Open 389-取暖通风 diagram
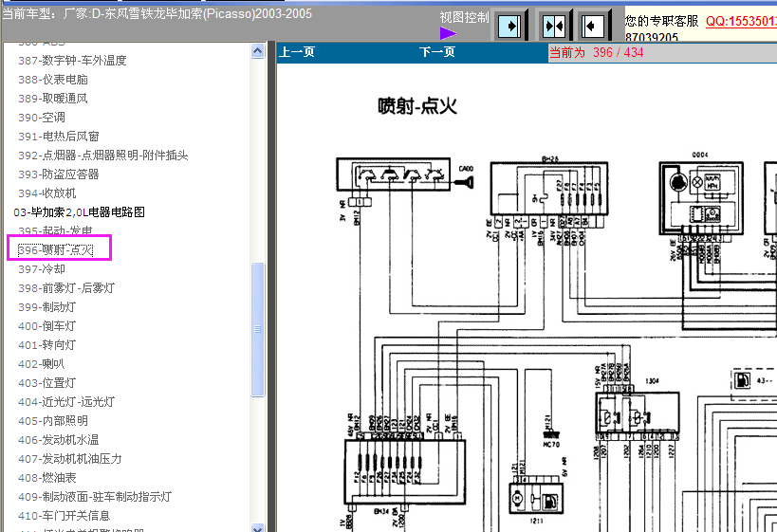Viewport: 777px width, 532px height. (53, 99)
